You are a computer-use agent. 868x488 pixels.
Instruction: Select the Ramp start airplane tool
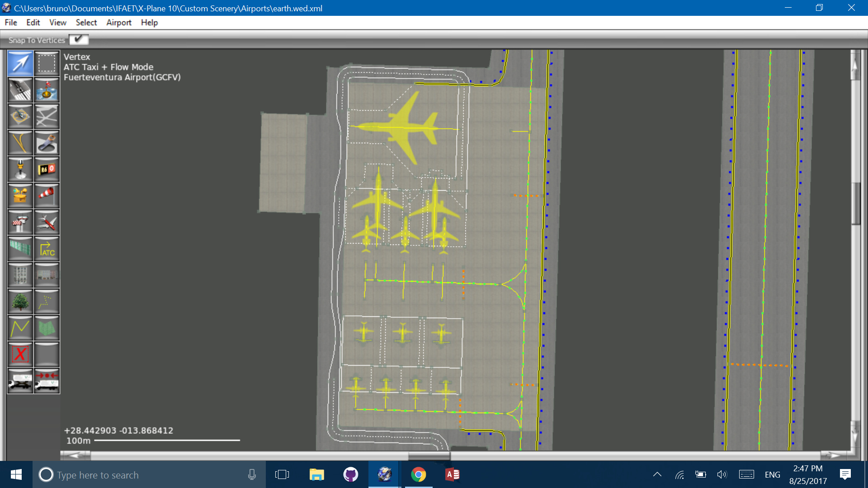point(47,222)
